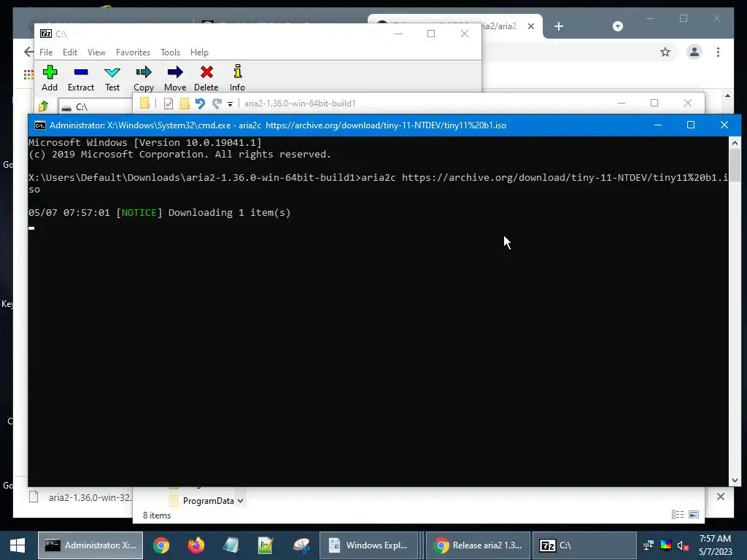The width and height of the screenshot is (747, 560).
Task: Click the Explorer undo arrow icon
Action: [200, 104]
